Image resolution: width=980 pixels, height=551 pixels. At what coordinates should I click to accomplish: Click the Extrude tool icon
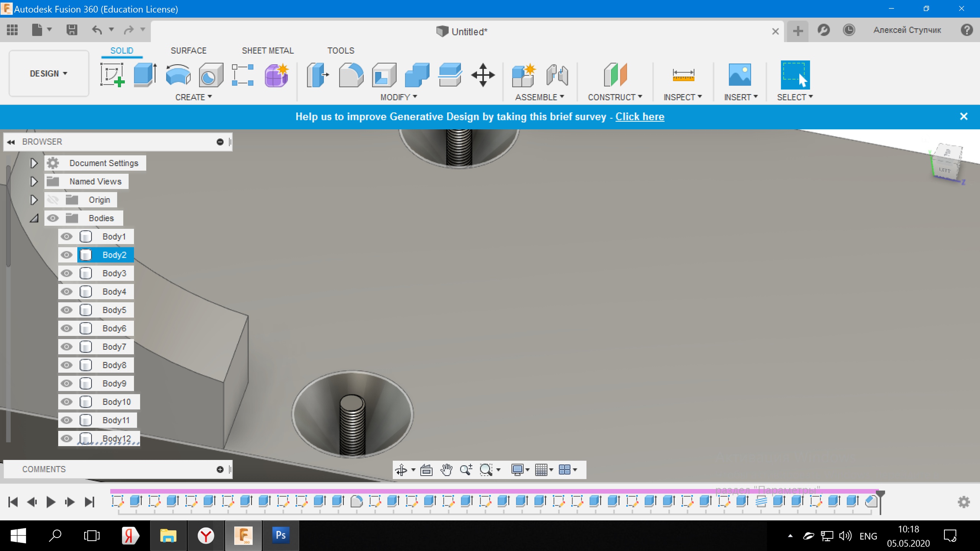(145, 75)
